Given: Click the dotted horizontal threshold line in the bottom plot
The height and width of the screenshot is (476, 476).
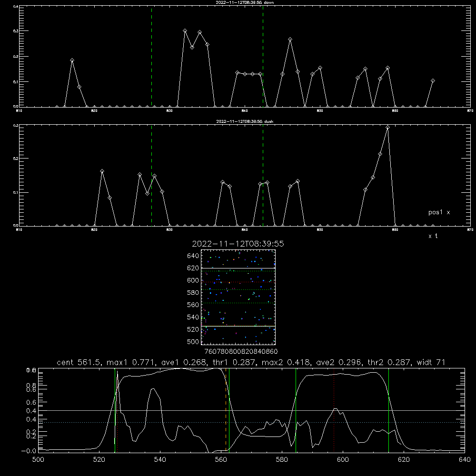Looking at the screenshot, I should 251,422.
